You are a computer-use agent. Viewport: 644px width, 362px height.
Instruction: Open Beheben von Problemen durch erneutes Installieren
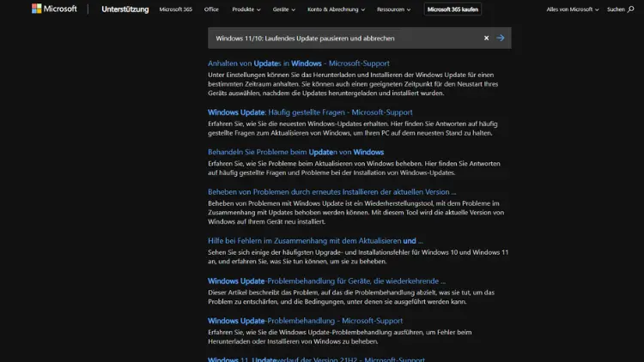(331, 191)
